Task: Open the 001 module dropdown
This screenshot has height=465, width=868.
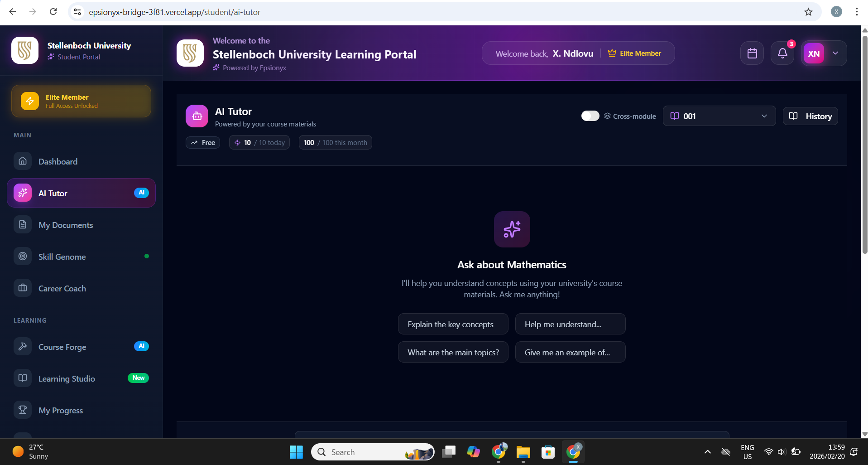Action: pyautogui.click(x=719, y=116)
